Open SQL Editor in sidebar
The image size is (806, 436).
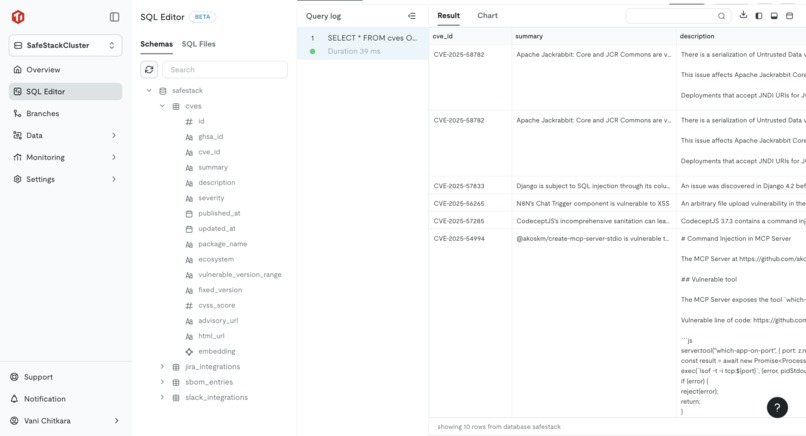point(65,92)
